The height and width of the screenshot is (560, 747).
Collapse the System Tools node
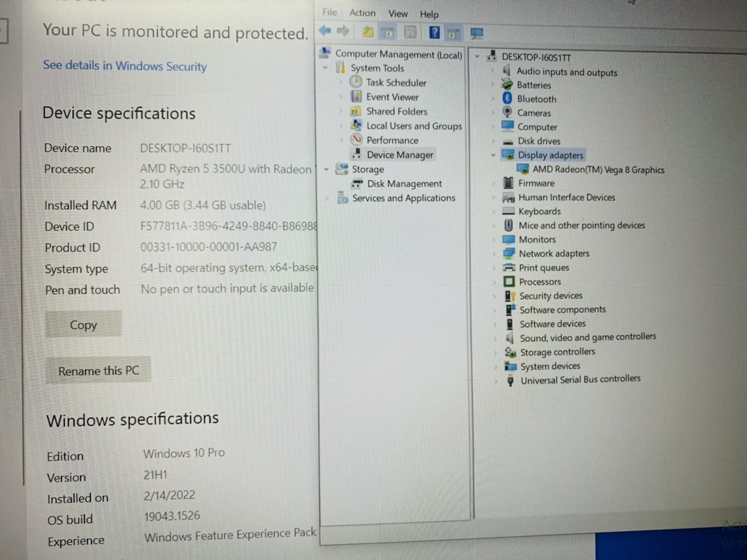tap(326, 68)
